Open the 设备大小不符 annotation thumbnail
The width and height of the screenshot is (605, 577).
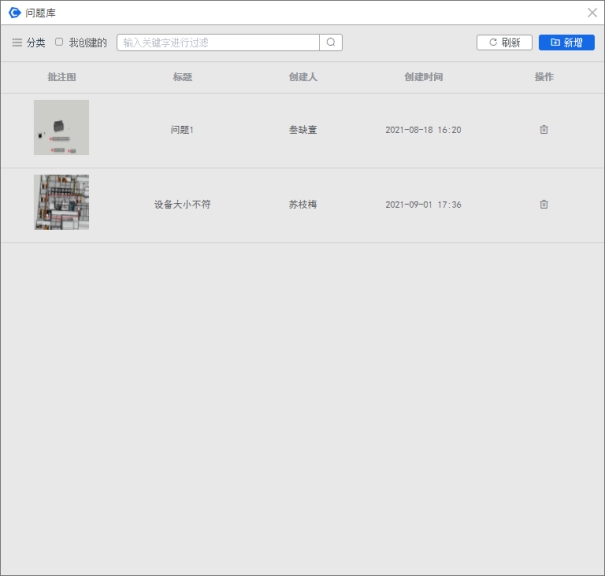61,203
